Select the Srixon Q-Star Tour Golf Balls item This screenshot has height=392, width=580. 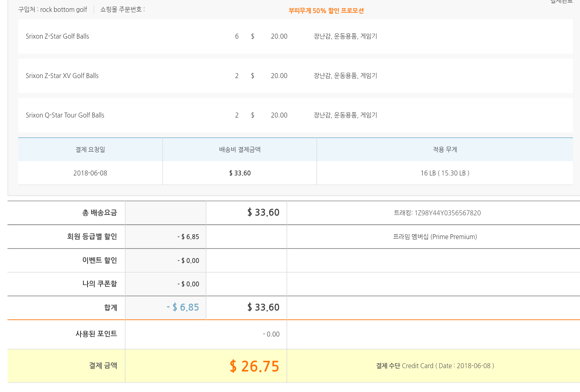tap(65, 115)
